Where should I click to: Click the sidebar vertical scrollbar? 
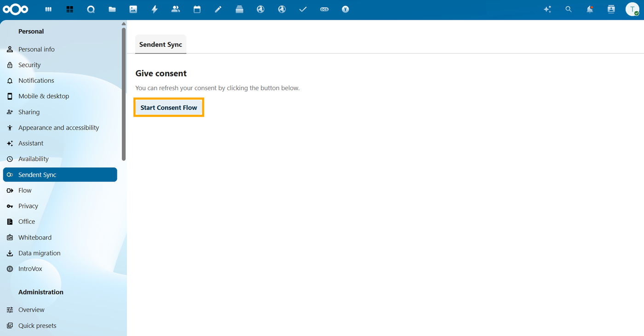pyautogui.click(x=124, y=92)
